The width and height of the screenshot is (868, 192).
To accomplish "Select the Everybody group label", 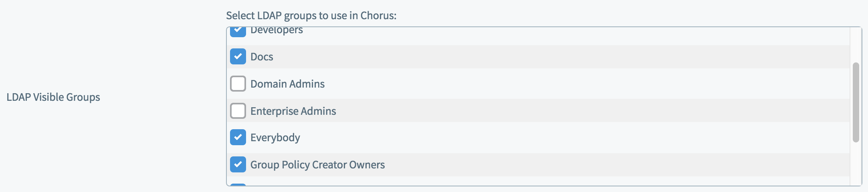I will [275, 138].
